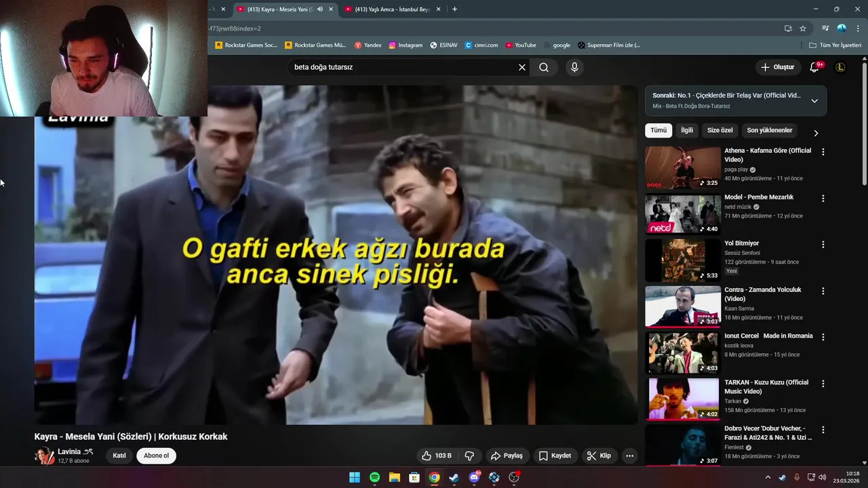This screenshot has width=868, height=488.
Task: Open YouTube notifications bell
Action: (x=814, y=67)
